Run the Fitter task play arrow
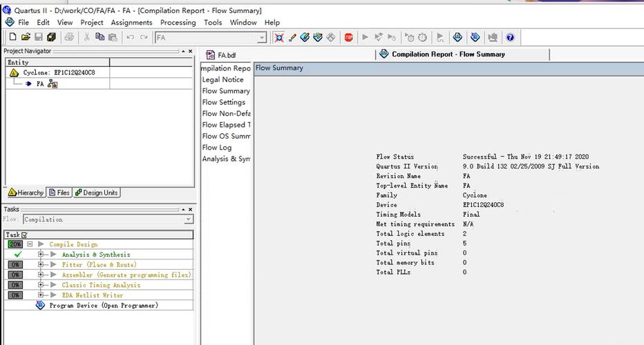The image size is (644, 345). [53, 264]
